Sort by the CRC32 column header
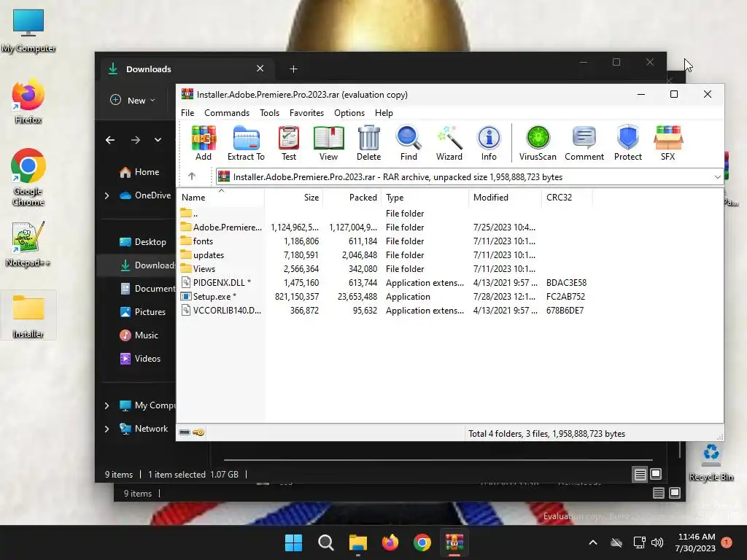This screenshot has width=747, height=560. (567, 197)
